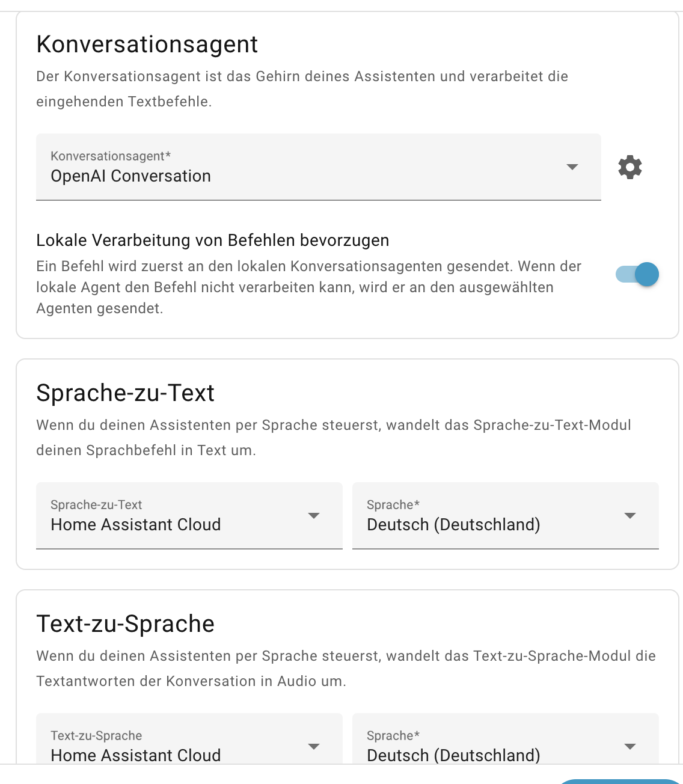Open the conversation agent settings gear
This screenshot has height=784, width=683.
click(630, 167)
